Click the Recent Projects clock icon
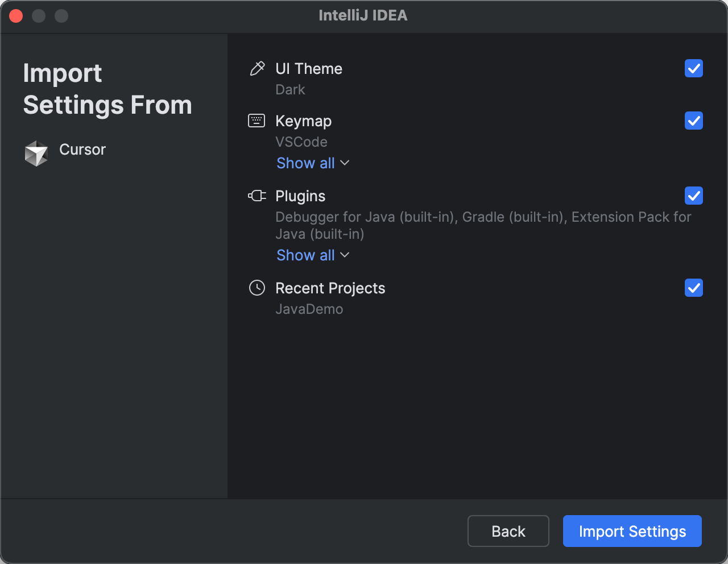 click(257, 288)
